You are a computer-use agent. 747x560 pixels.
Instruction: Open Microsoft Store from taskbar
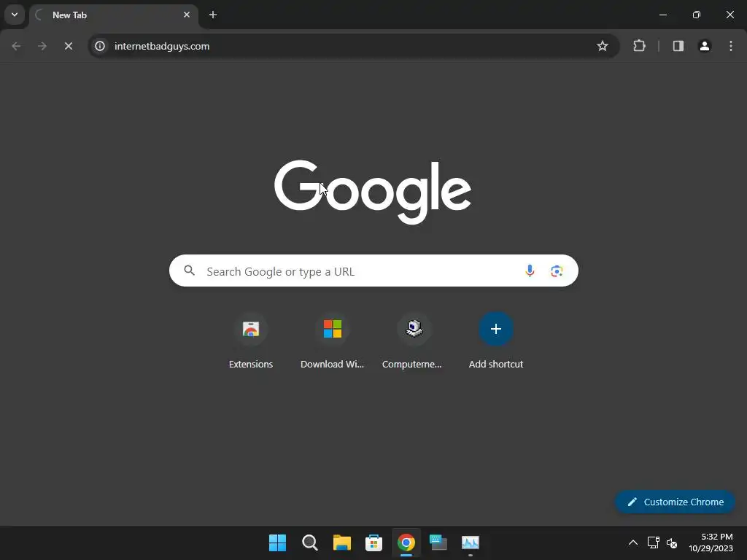[x=374, y=542]
